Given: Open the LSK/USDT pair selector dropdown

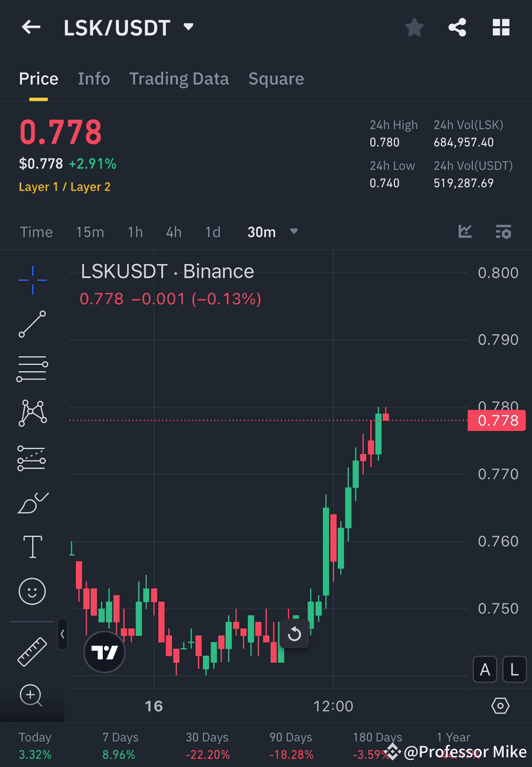Looking at the screenshot, I should coord(188,27).
